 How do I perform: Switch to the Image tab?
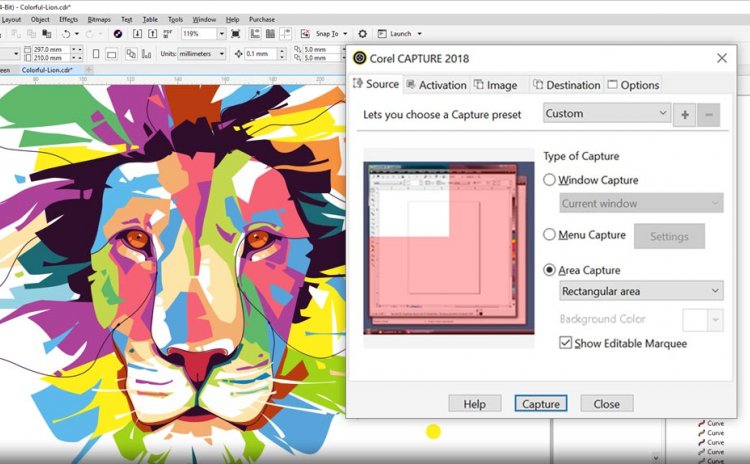[x=496, y=85]
